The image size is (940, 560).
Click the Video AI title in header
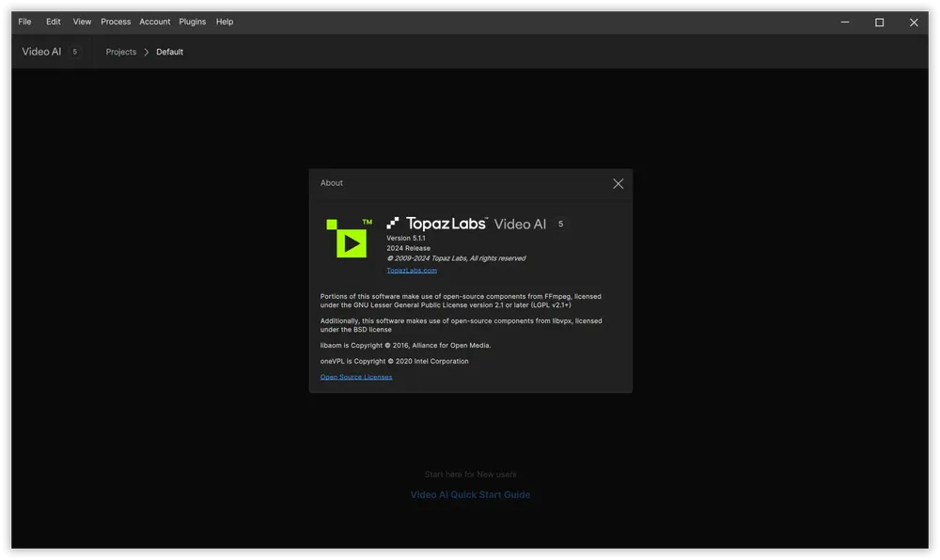(x=41, y=52)
